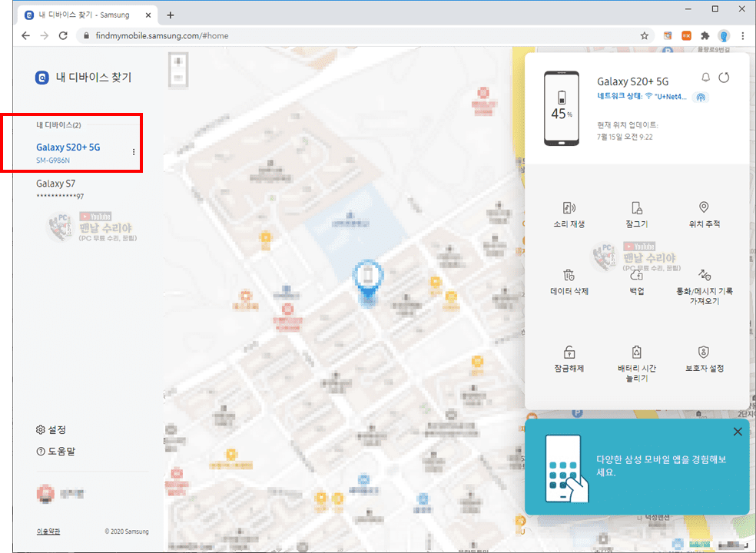Screen dimensions: 756x553
Task: Click the notification bell icon
Action: pos(705,78)
